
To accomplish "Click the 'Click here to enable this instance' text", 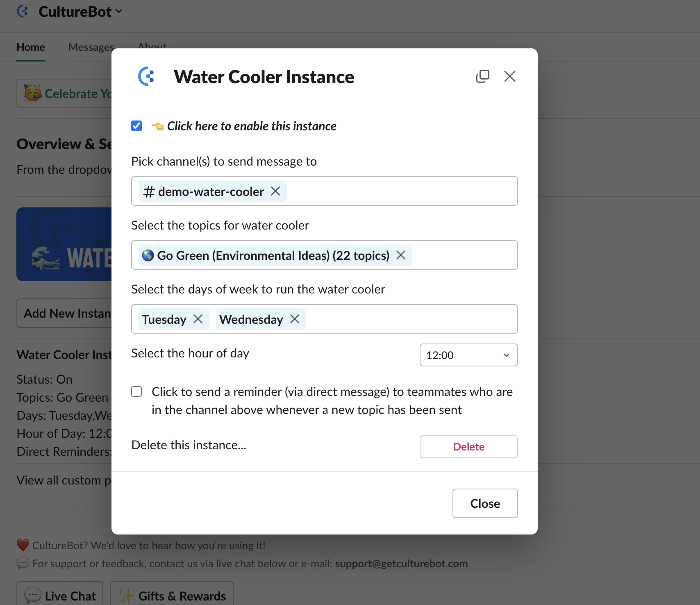I will point(252,126).
